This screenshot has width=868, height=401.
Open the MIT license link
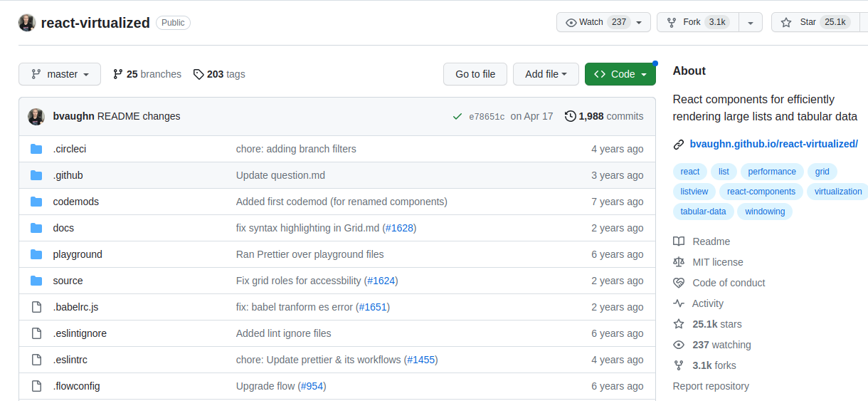coord(708,262)
